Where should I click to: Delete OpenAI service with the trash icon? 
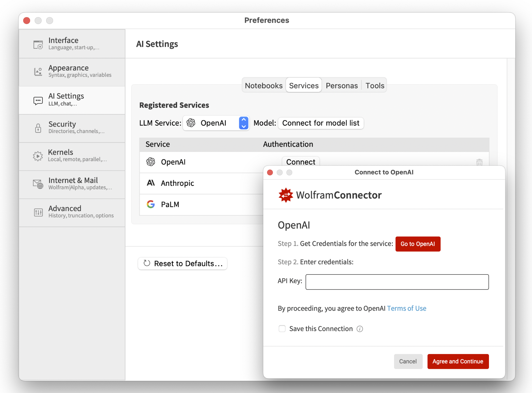coord(479,162)
